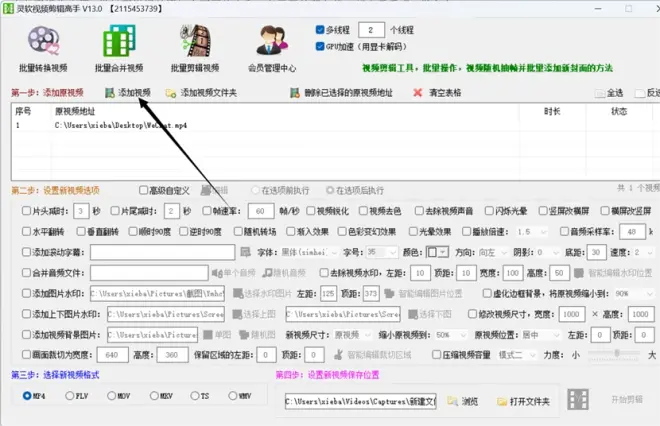Enable 片头减时 checkbox
Image resolution: width=660 pixels, height=426 pixels.
point(26,210)
